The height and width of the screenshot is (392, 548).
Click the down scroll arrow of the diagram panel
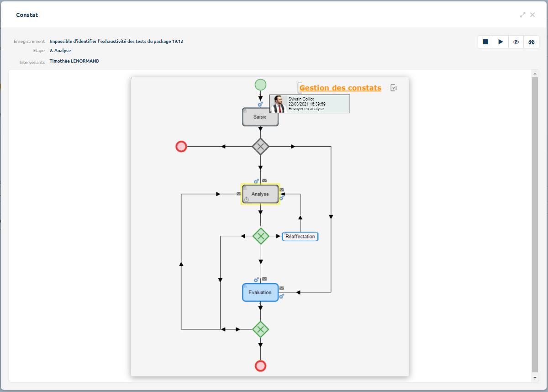pyautogui.click(x=534, y=378)
